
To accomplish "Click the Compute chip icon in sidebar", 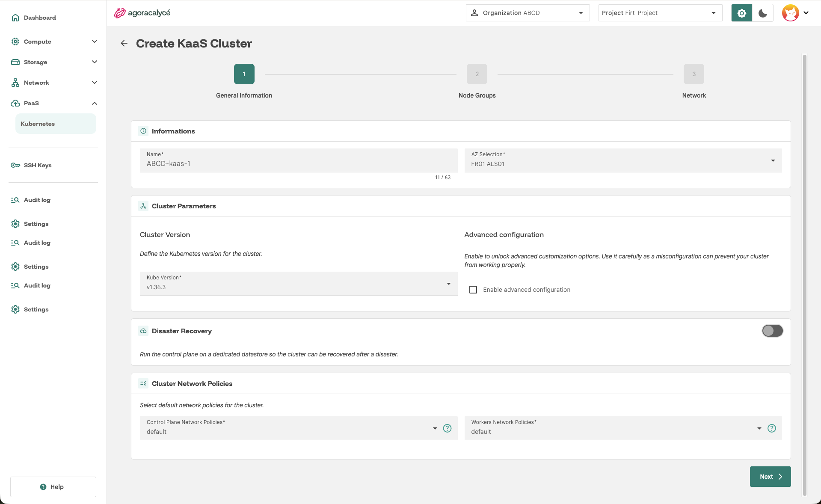I will (x=15, y=42).
